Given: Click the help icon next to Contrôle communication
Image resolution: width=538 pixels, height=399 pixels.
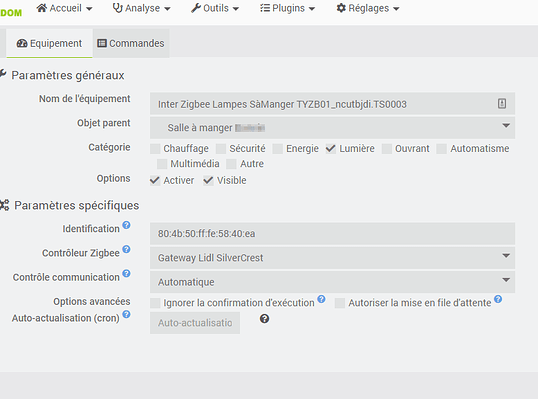Looking at the screenshot, I should (126, 273).
